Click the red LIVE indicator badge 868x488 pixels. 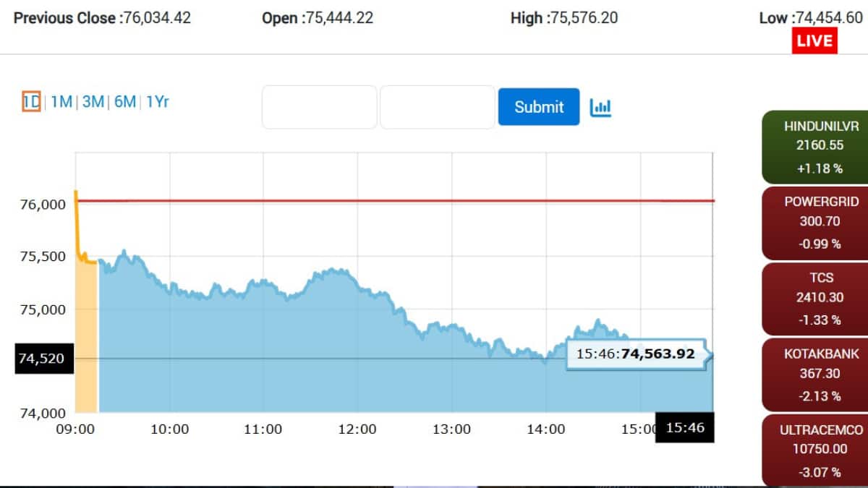tap(814, 41)
